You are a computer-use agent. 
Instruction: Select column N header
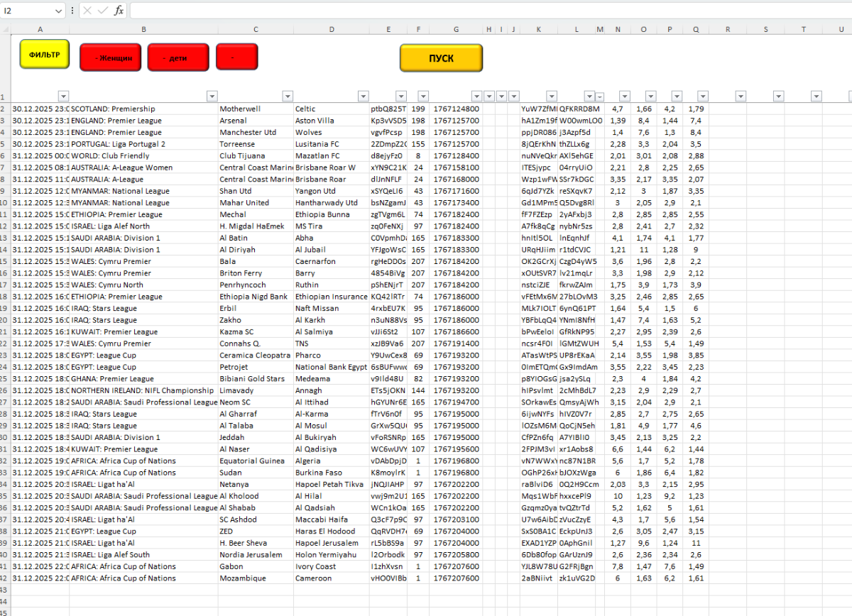pos(618,29)
